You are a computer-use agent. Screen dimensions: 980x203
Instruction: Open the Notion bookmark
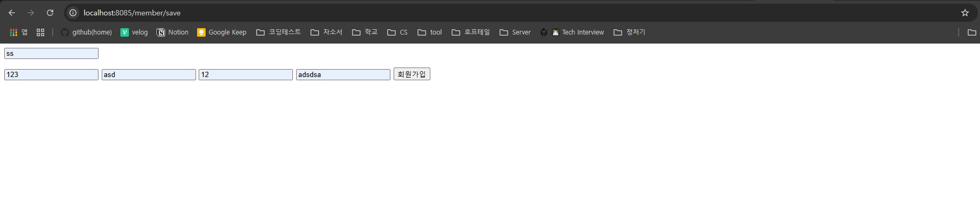(x=173, y=32)
